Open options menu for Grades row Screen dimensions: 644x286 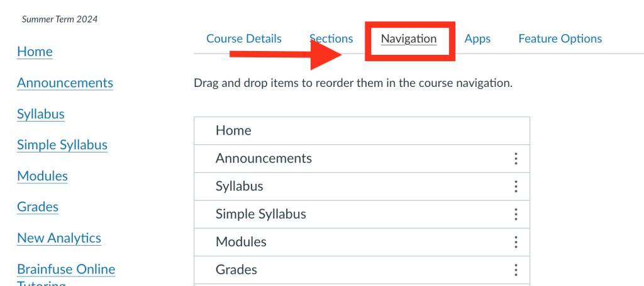(x=516, y=270)
